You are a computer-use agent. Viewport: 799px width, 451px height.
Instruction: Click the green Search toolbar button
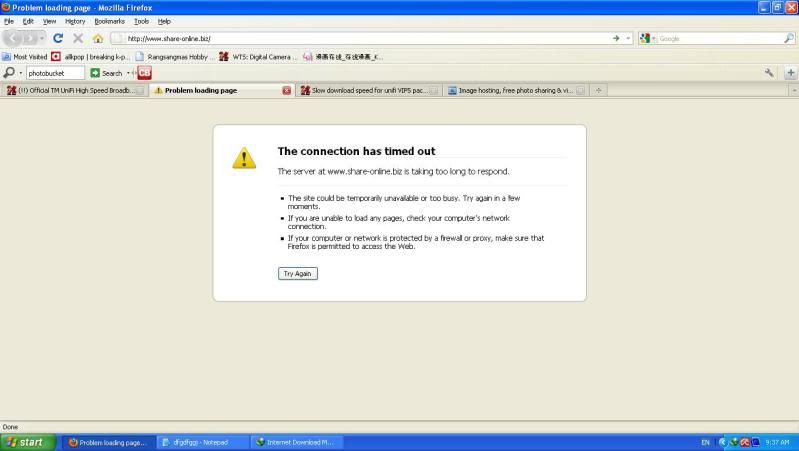point(106,73)
